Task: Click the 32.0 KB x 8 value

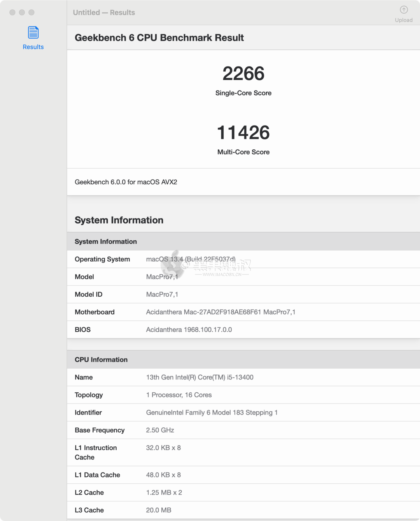Action: click(x=163, y=448)
